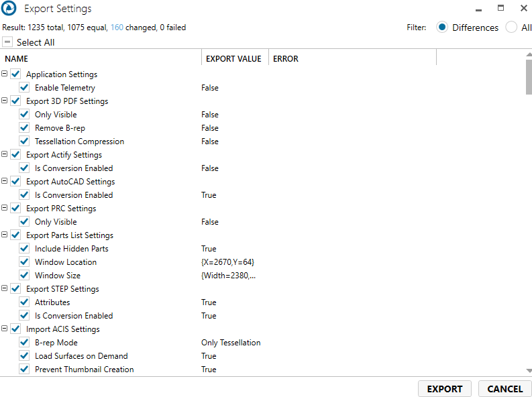The image size is (532, 397).
Task: Collapse the Export 3D PDF Settings group
Action: point(5,101)
